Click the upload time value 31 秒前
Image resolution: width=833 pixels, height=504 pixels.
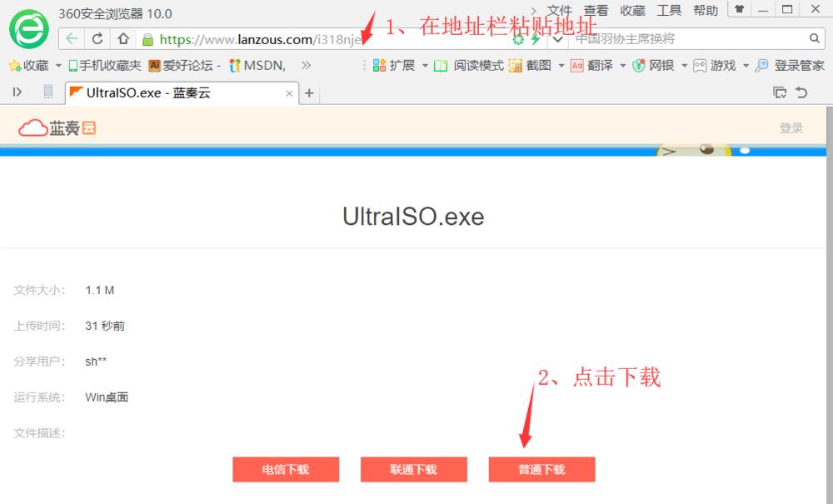105,326
